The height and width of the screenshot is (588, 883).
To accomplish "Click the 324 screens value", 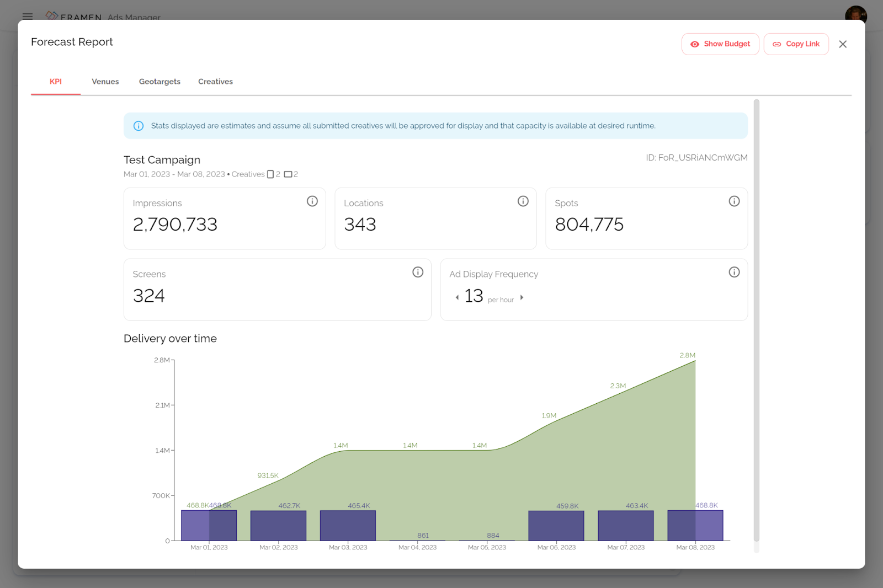I will [x=148, y=296].
